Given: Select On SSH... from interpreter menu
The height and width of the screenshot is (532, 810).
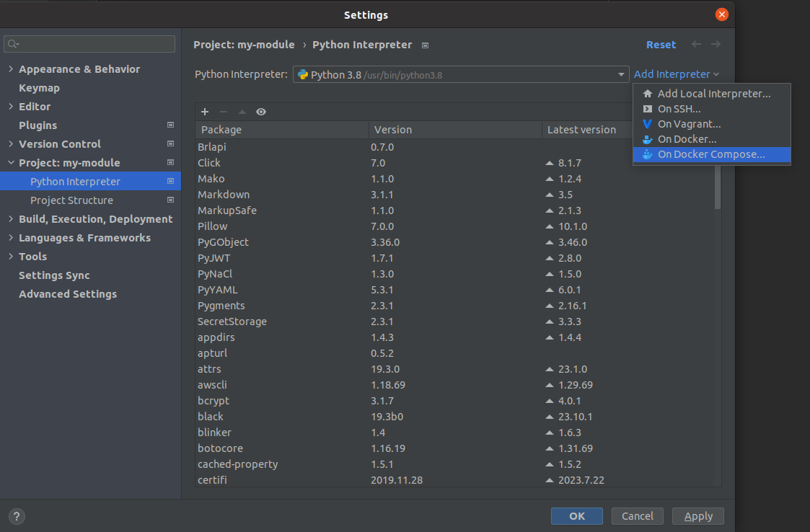Looking at the screenshot, I should (x=679, y=109).
